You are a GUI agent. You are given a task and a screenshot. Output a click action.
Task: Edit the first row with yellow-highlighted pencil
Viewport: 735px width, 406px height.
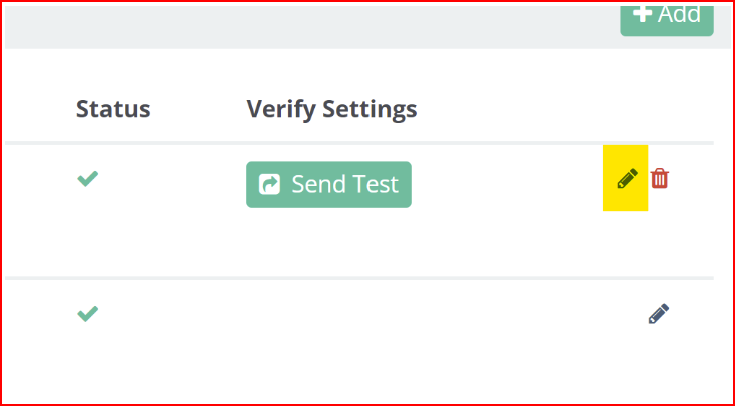(x=627, y=179)
